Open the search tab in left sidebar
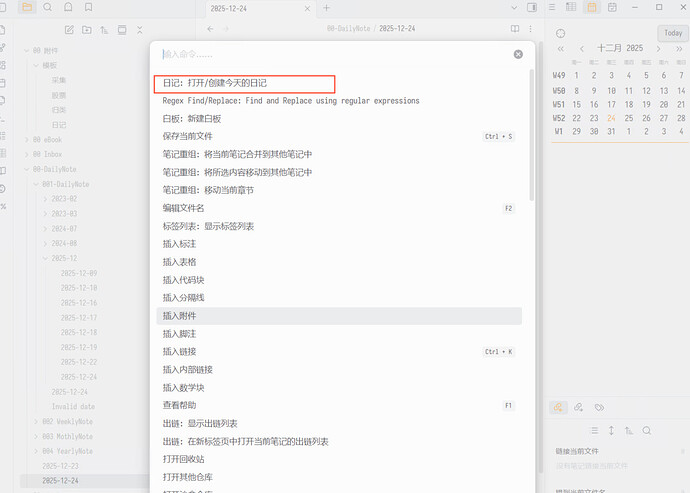 point(45,8)
